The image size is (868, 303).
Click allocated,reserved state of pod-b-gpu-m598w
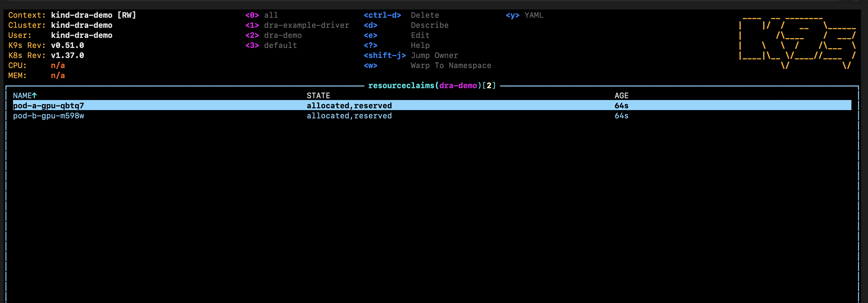click(x=349, y=116)
